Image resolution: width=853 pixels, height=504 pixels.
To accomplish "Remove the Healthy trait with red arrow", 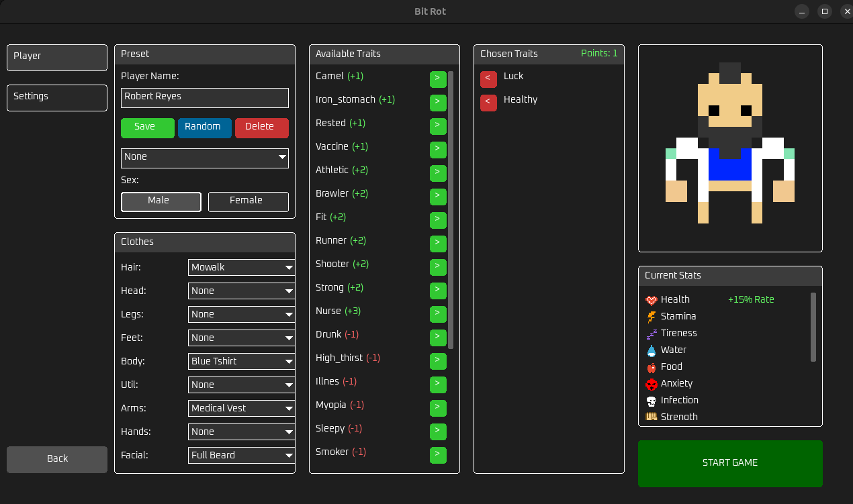I will tap(488, 103).
